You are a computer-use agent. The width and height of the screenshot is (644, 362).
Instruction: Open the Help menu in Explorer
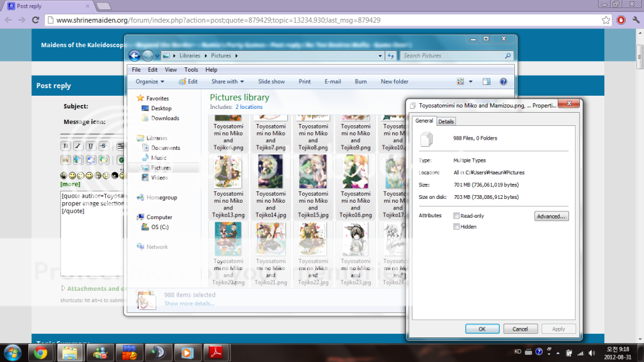click(211, 69)
